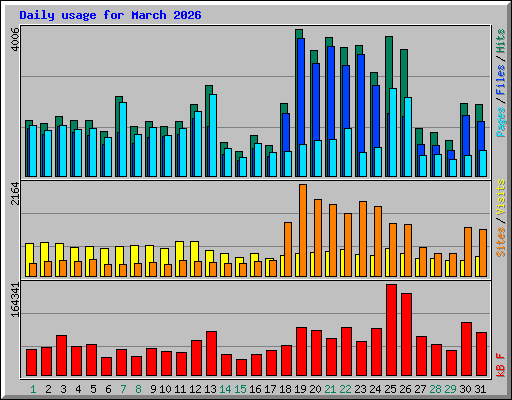
Task: Click day label 5 on the x-axis
Action: click(x=93, y=389)
